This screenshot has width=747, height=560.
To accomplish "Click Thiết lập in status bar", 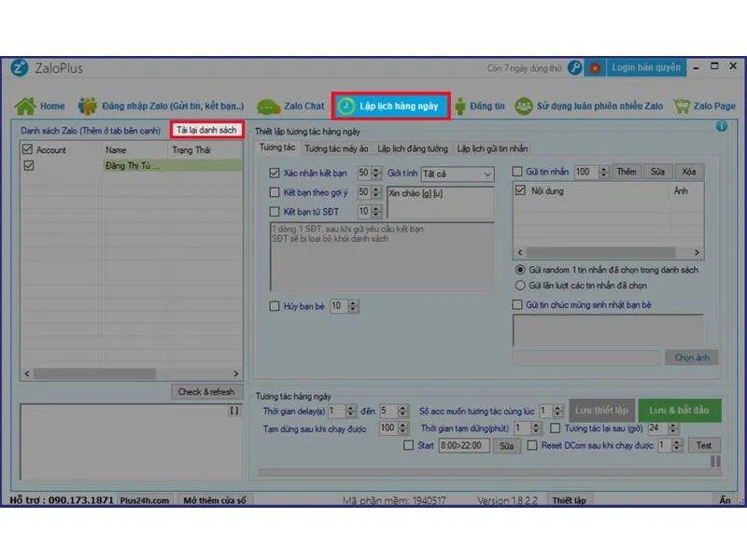I will pyautogui.click(x=570, y=500).
